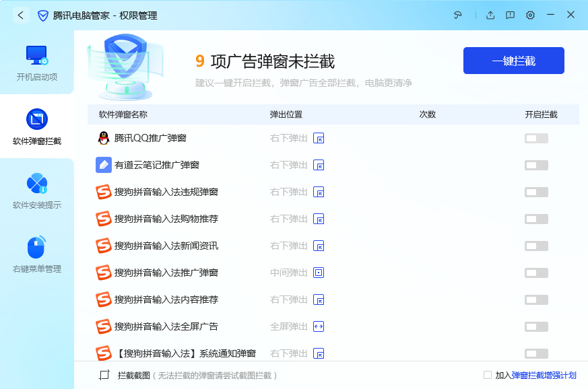588x389 pixels.
Task: Select the 腾讯QQ推广弹窗 row name
Action: click(150, 138)
